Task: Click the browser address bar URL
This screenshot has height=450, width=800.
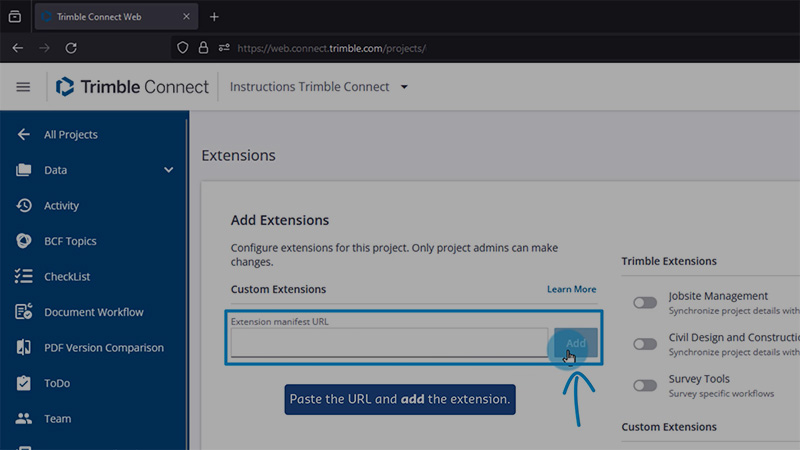Action: [x=332, y=48]
